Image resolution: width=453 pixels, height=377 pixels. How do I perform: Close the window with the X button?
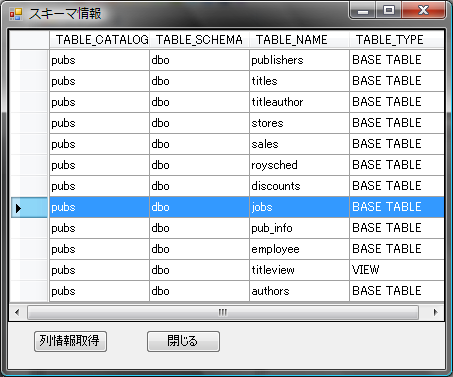click(424, 10)
